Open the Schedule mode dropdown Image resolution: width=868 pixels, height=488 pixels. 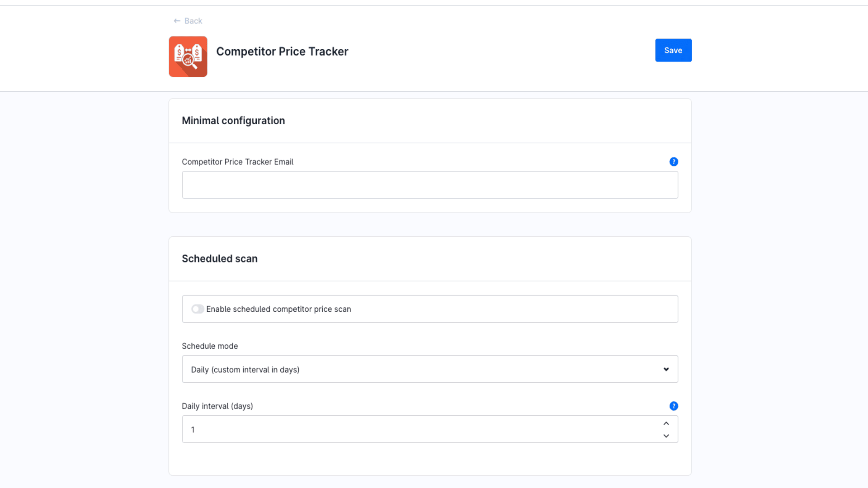(x=430, y=369)
